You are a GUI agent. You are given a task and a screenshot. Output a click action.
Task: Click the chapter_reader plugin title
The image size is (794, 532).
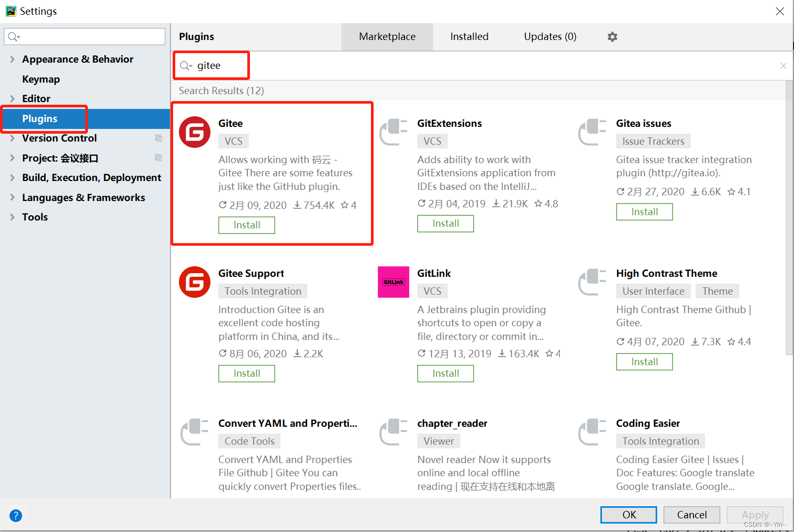452,424
